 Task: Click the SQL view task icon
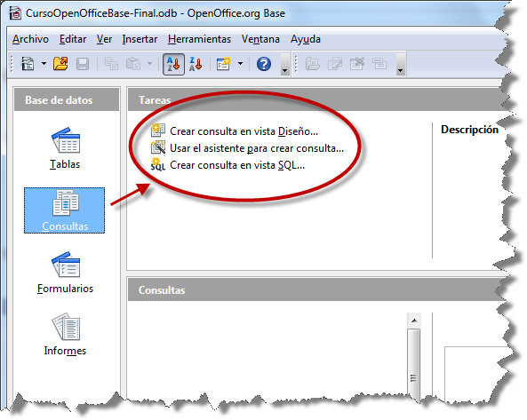coord(158,164)
